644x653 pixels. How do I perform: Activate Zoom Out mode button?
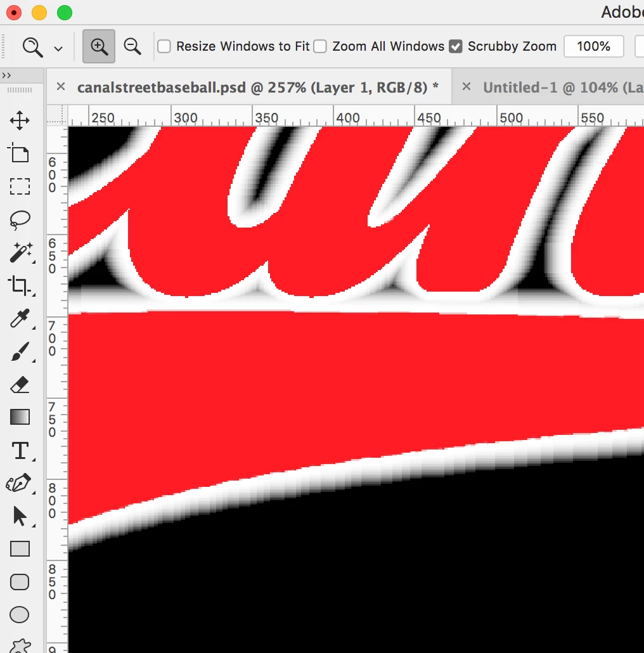click(132, 46)
